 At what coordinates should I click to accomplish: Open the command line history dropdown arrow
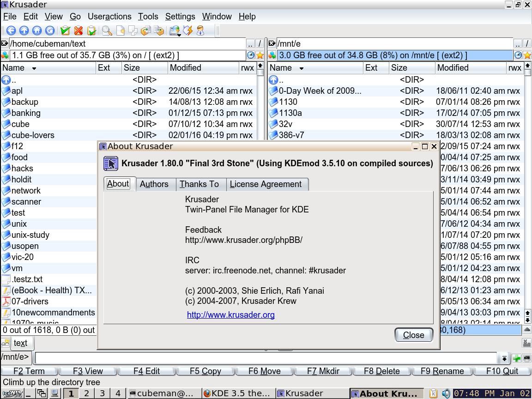click(504, 358)
